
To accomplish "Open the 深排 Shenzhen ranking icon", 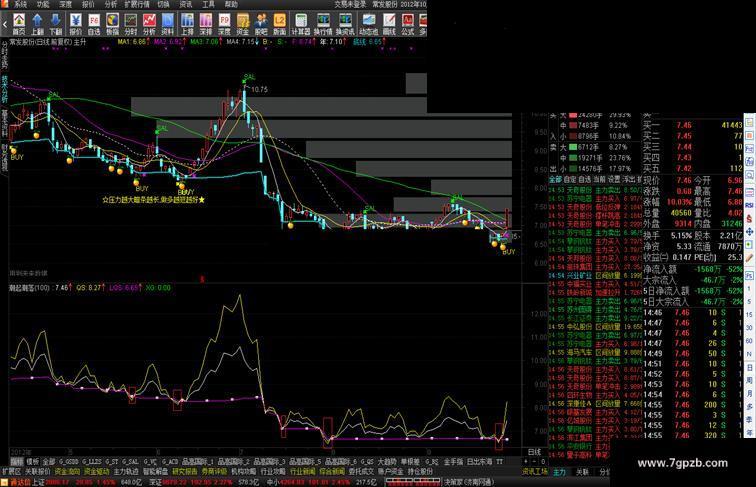I will 205,24.
